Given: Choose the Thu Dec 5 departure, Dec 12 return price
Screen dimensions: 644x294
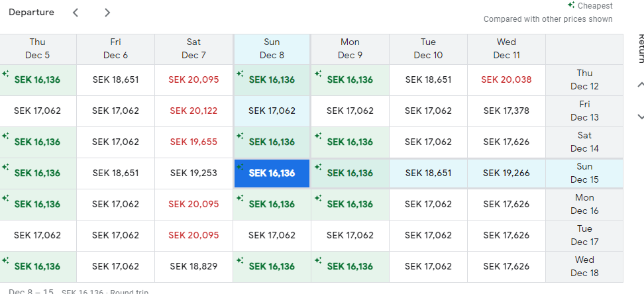Looking at the screenshot, I should coord(38,80).
